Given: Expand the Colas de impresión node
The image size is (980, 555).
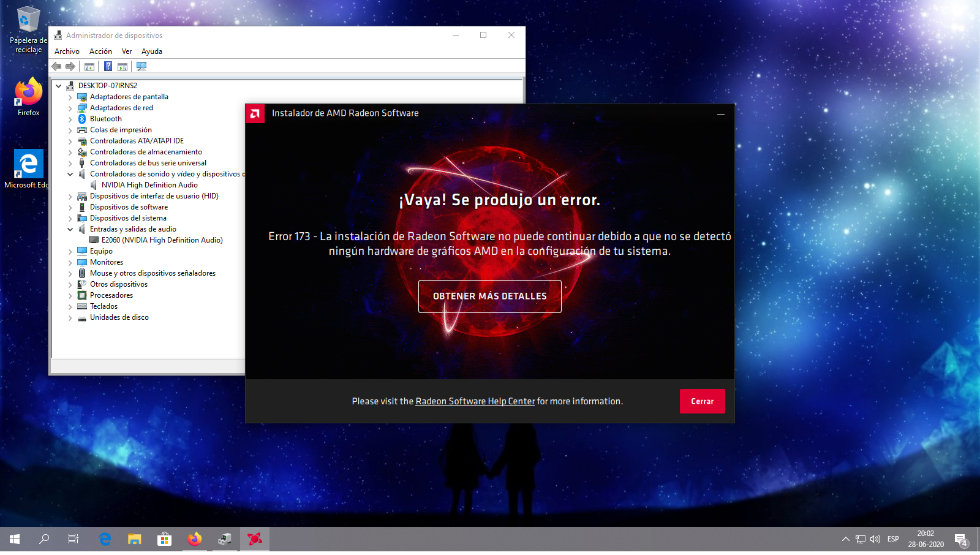Looking at the screenshot, I should (x=70, y=130).
